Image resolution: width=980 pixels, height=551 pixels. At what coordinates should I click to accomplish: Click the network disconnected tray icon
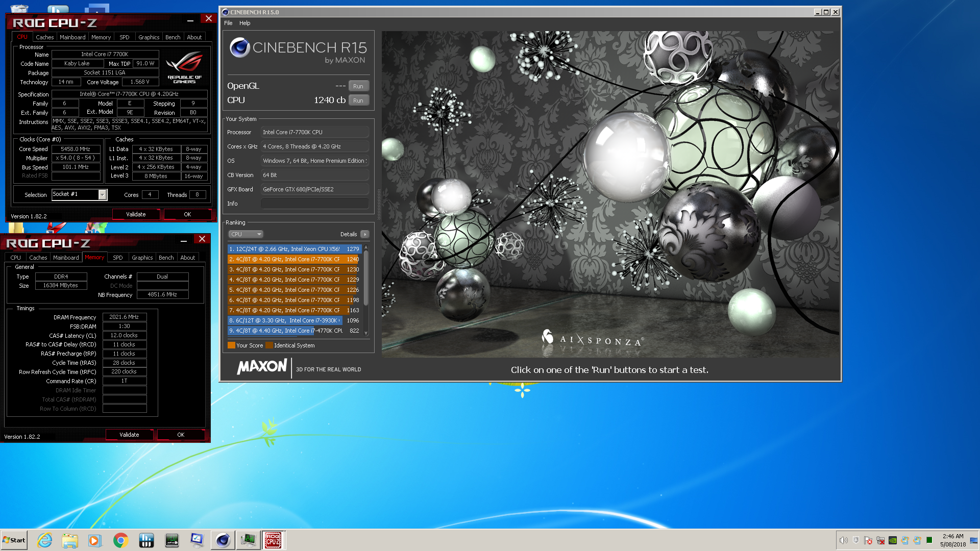pyautogui.click(x=880, y=540)
